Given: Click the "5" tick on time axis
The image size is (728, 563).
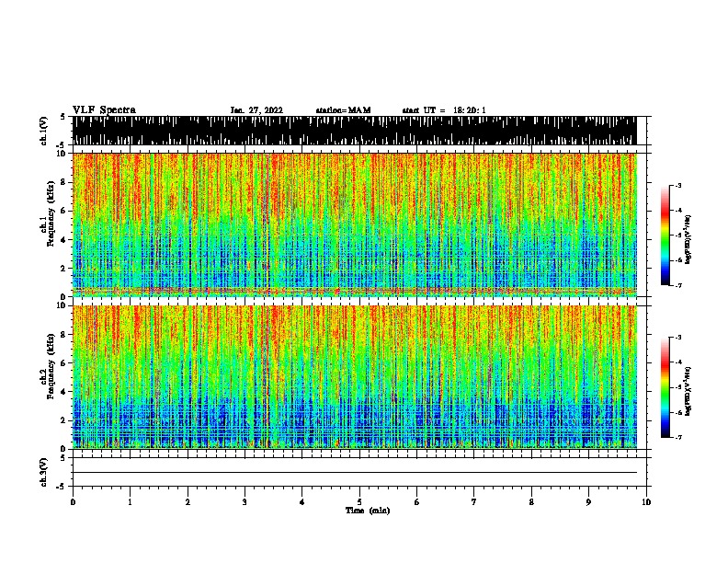Looking at the screenshot, I should tap(359, 502).
